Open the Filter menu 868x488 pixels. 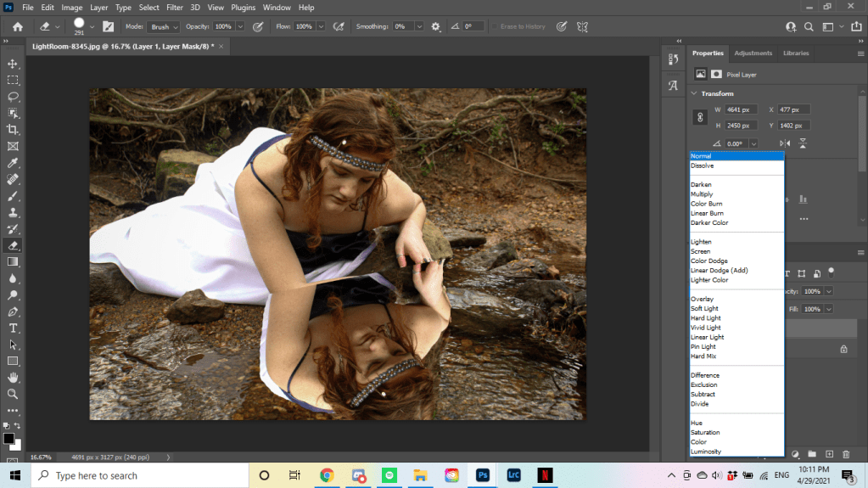(175, 8)
